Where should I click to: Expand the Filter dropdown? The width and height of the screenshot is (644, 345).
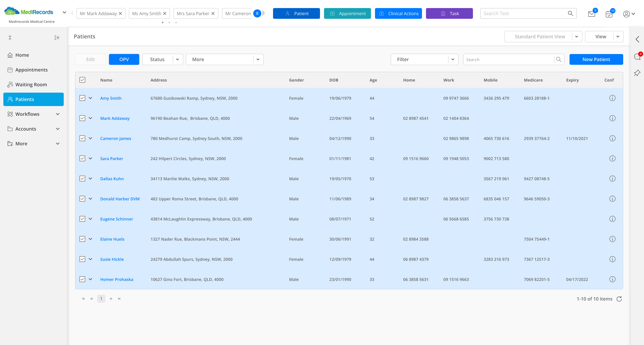pos(452,60)
